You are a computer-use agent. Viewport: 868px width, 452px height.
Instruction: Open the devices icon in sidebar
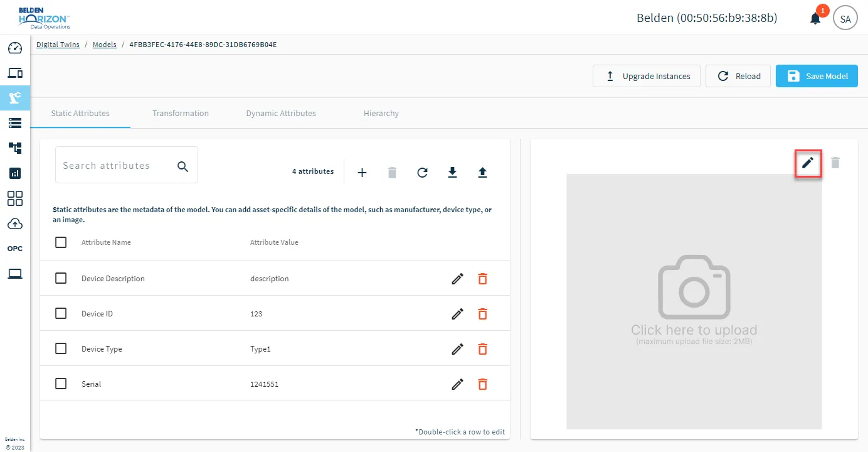(x=15, y=73)
